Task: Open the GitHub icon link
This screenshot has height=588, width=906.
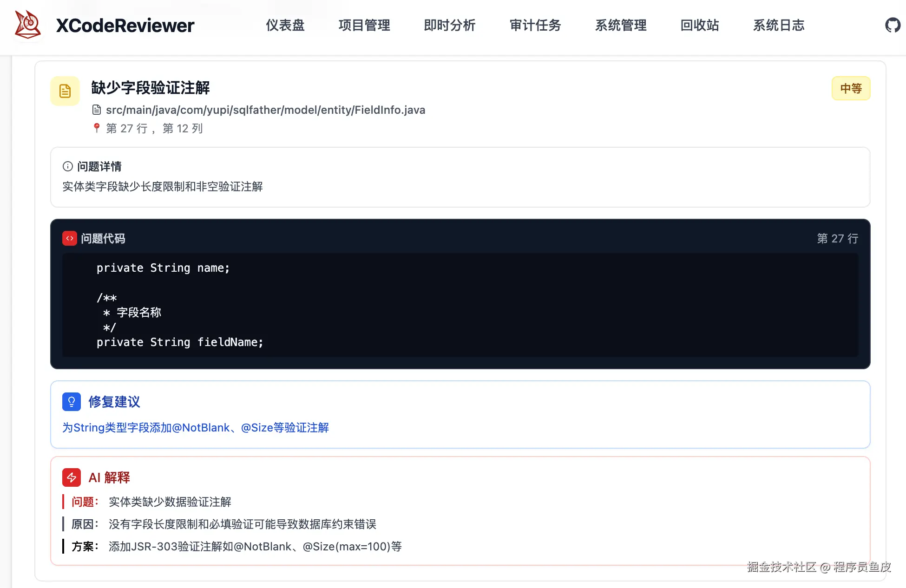Action: (x=892, y=25)
